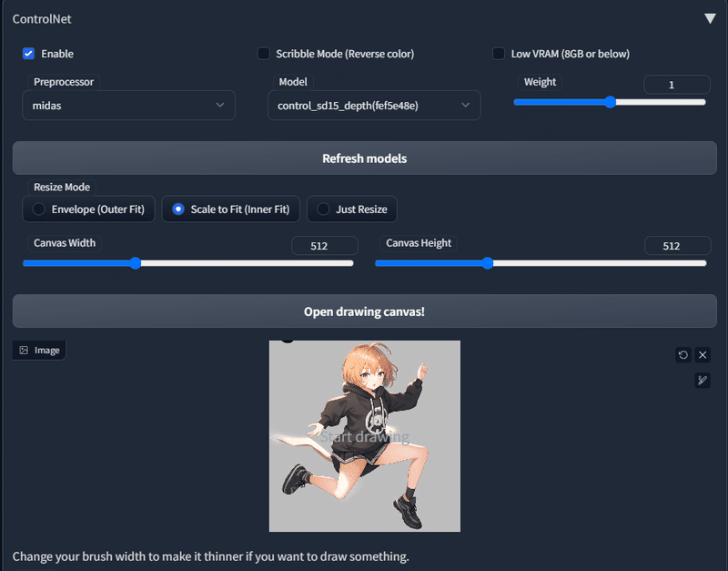Collapse the ControlNet panel with the triangle
Viewport: 728px width, 571px height.
coord(709,17)
